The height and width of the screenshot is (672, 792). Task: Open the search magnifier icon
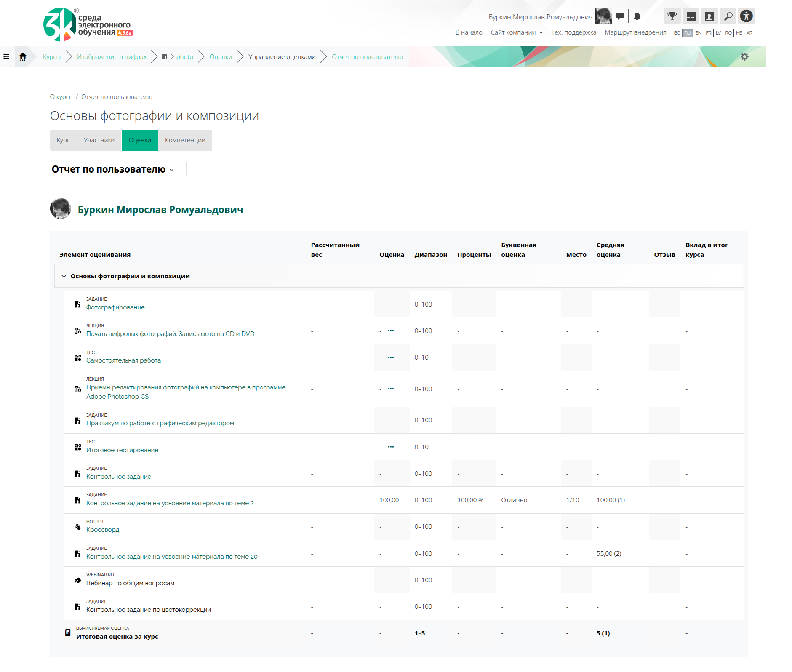tap(728, 16)
